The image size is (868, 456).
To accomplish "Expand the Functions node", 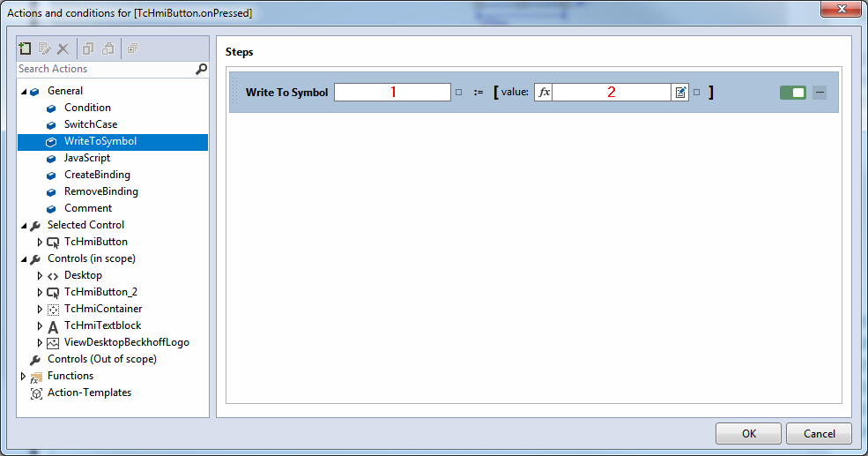I will coord(23,377).
